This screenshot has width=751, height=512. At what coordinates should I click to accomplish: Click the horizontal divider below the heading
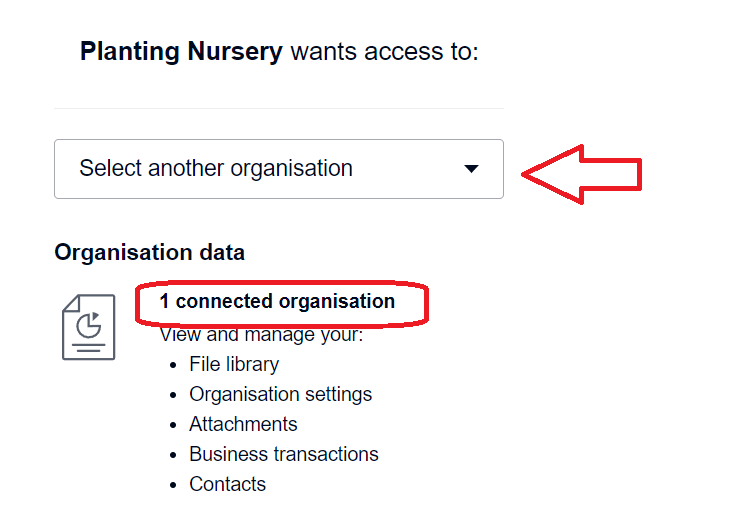coord(279,108)
